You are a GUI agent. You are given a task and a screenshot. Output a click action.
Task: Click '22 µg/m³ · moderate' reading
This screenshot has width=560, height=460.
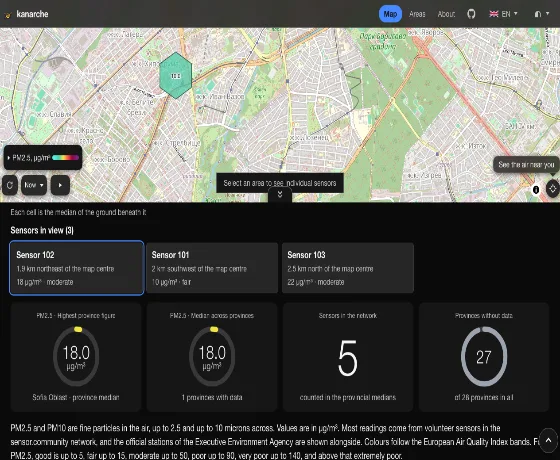tap(316, 282)
